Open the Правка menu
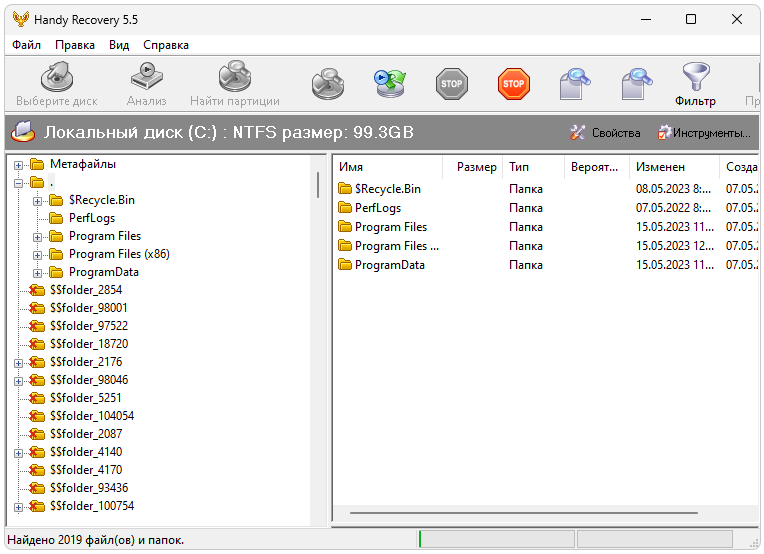The width and height of the screenshot is (764, 554). pyautogui.click(x=75, y=45)
